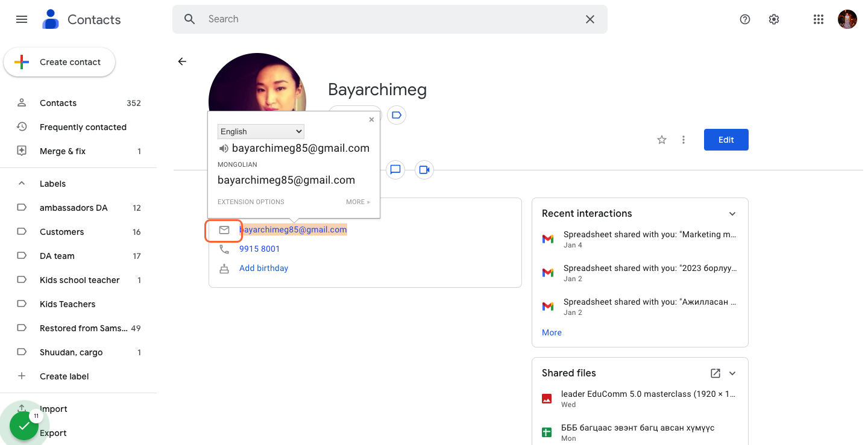Click Add birthday link
868x445 pixels.
pyautogui.click(x=263, y=268)
